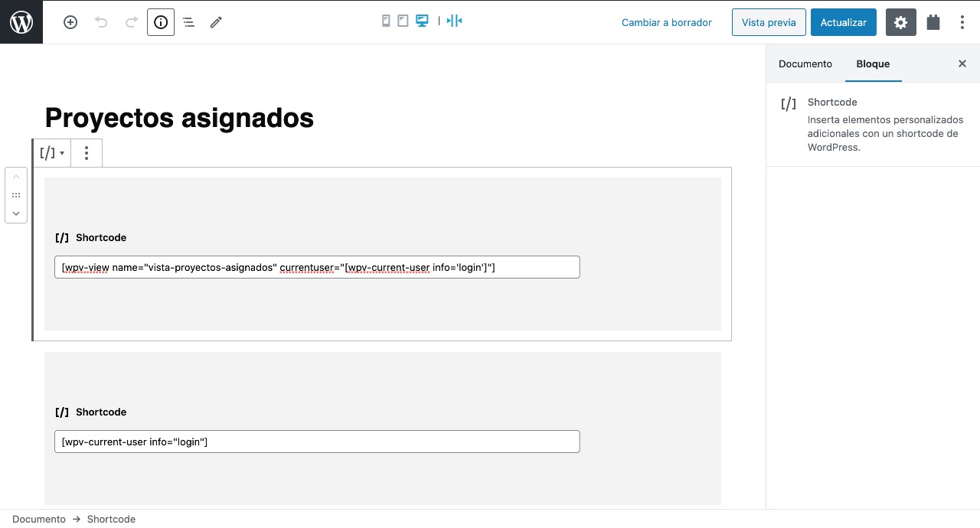Screen dimensions: 980x528
Task: Click the wpv-current-user shortcode input field
Action: pyautogui.click(x=317, y=442)
